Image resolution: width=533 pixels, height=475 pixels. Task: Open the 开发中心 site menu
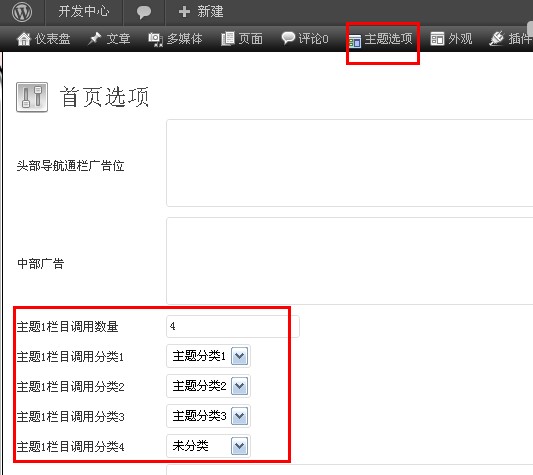point(84,12)
